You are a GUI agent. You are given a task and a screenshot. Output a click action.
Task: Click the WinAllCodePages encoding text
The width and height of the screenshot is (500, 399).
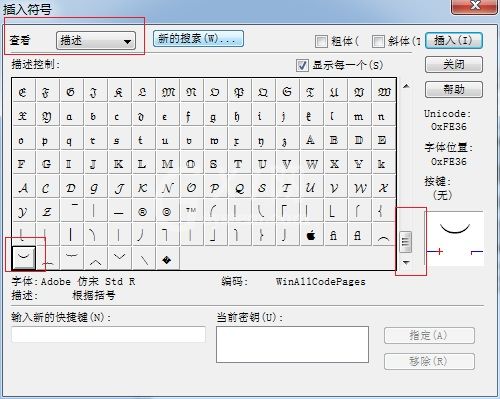[x=321, y=282]
